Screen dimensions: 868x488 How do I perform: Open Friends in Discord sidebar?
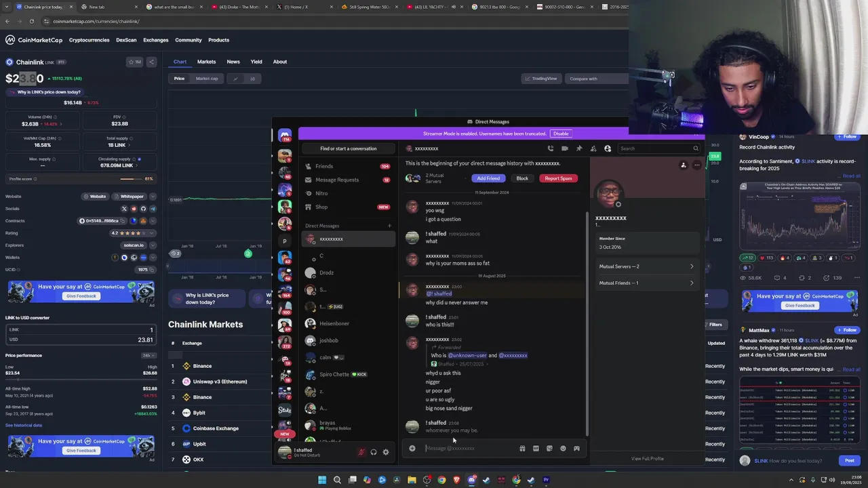click(348, 166)
